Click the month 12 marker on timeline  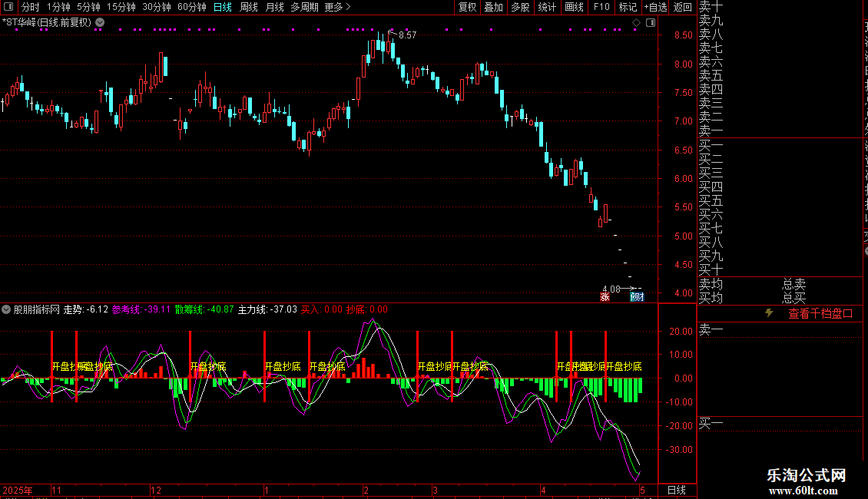(x=156, y=490)
